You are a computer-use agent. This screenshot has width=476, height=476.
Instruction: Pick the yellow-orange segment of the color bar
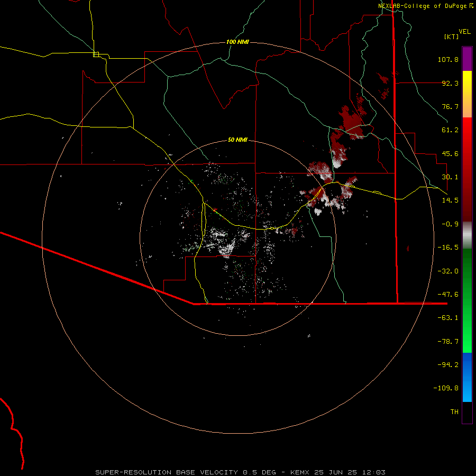coord(467,94)
